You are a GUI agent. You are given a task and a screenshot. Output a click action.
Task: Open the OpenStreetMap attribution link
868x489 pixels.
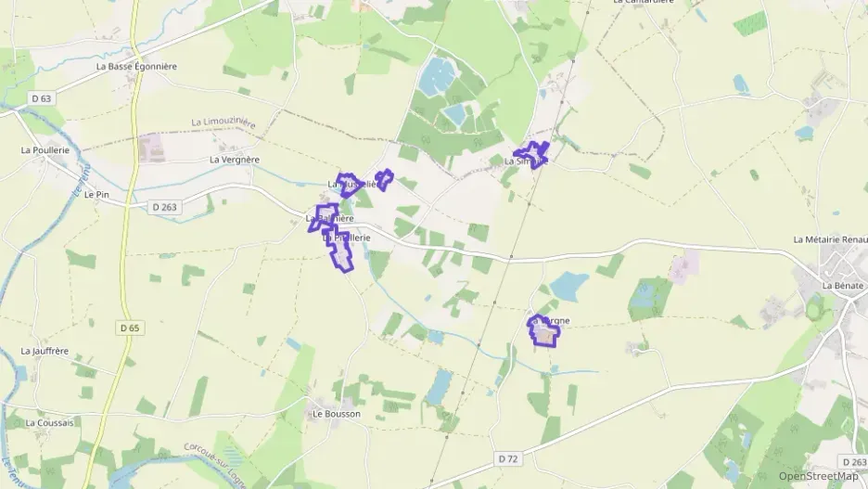coord(818,476)
